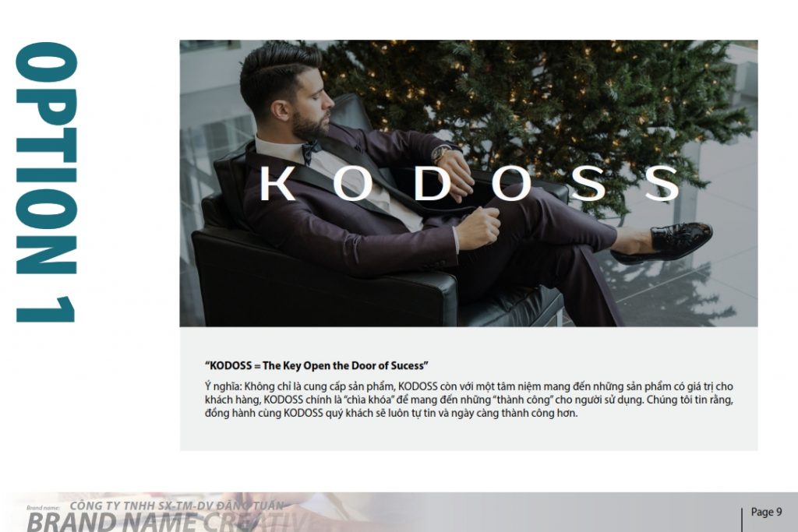Screen dimensions: 798x532
Task: Click the CÔNG TY TNHH SX-TM-DV ĐĂNG TUẤN text
Action: (177, 506)
